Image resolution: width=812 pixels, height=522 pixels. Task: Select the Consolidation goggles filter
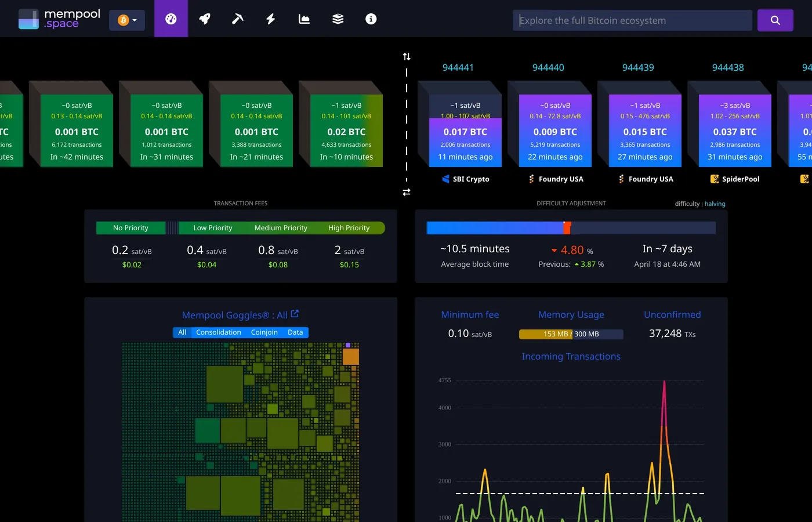tap(218, 332)
